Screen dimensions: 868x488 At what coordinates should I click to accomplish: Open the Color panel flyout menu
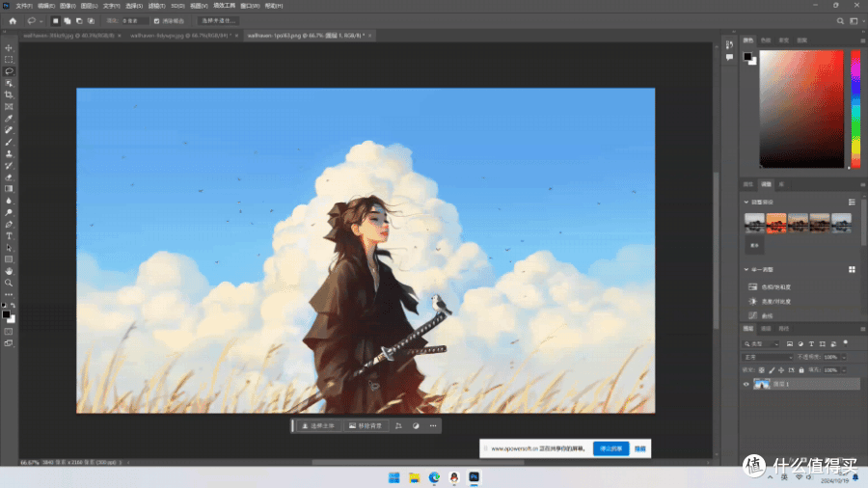862,41
